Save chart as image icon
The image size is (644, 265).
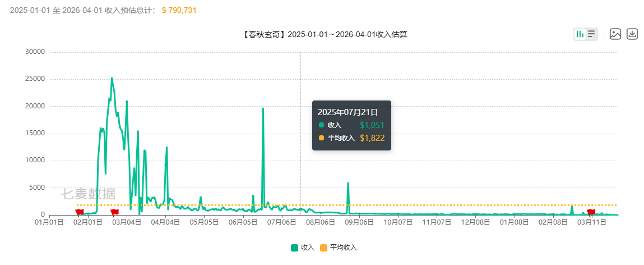pos(615,34)
